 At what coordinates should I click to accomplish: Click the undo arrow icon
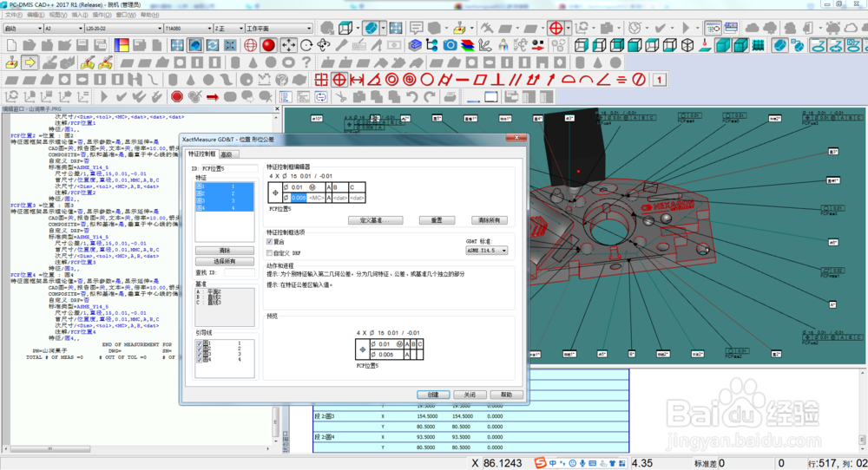pyautogui.click(x=411, y=97)
